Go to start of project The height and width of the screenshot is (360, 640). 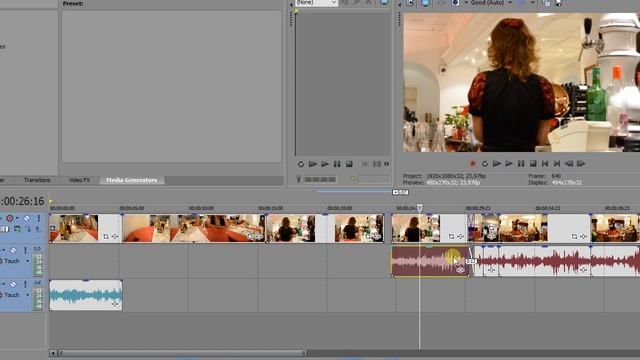pos(545,164)
